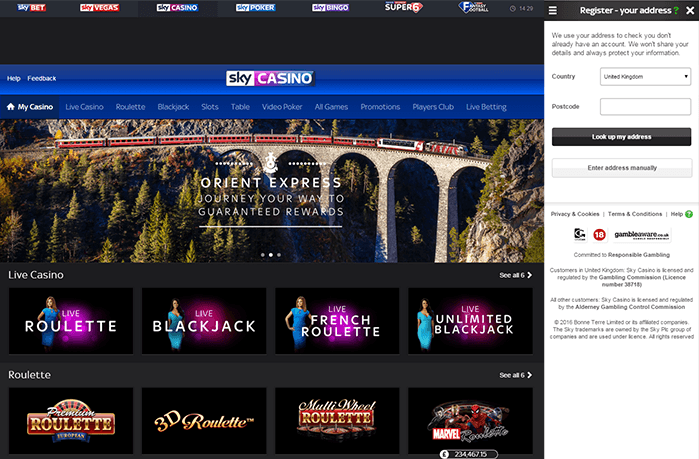This screenshot has height=459, width=699.
Task: Click the Roulette See all chevron
Action: pyautogui.click(x=530, y=375)
